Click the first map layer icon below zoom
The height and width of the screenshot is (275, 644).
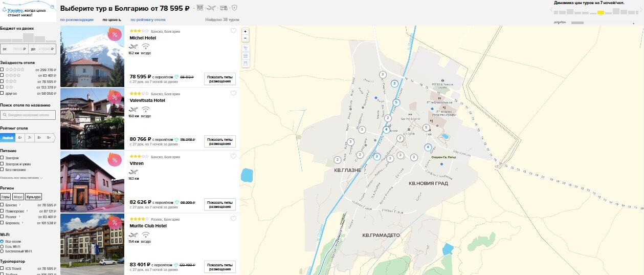[x=246, y=48]
